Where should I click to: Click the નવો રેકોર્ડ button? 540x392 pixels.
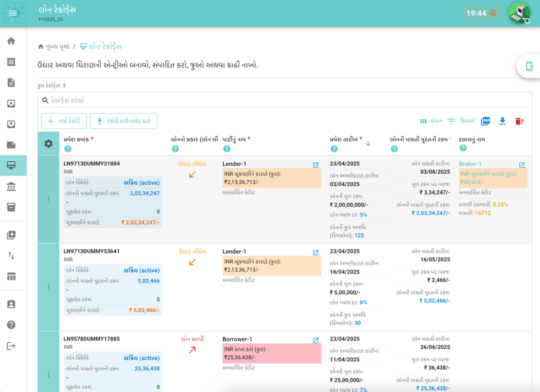64,121
